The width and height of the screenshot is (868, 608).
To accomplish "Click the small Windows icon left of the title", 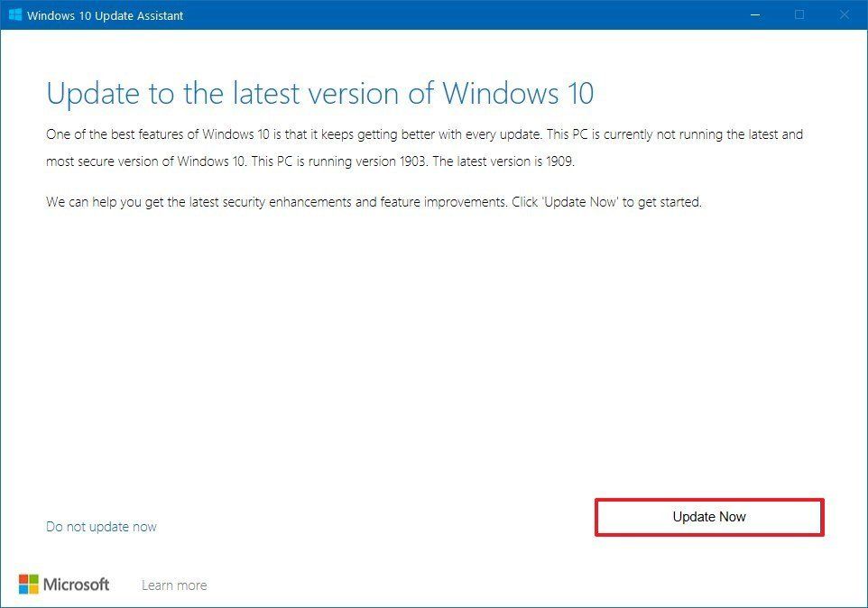I will [x=15, y=14].
